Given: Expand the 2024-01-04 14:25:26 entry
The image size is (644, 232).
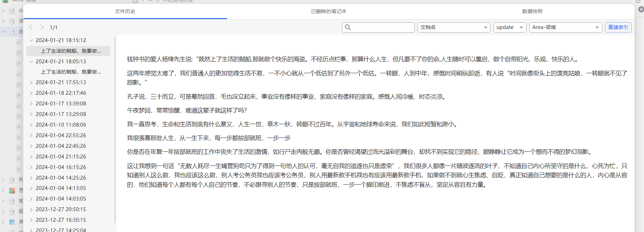Looking at the screenshot, I should tap(31, 178).
